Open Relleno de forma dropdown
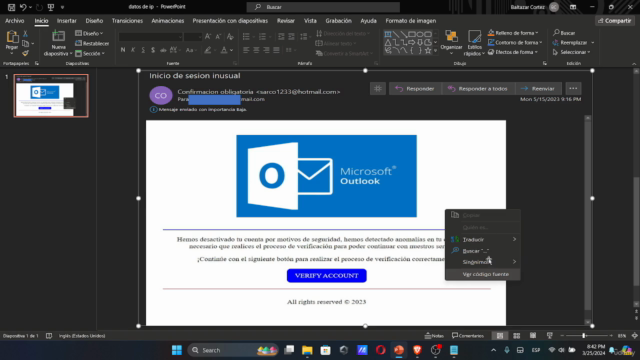 tap(513, 33)
